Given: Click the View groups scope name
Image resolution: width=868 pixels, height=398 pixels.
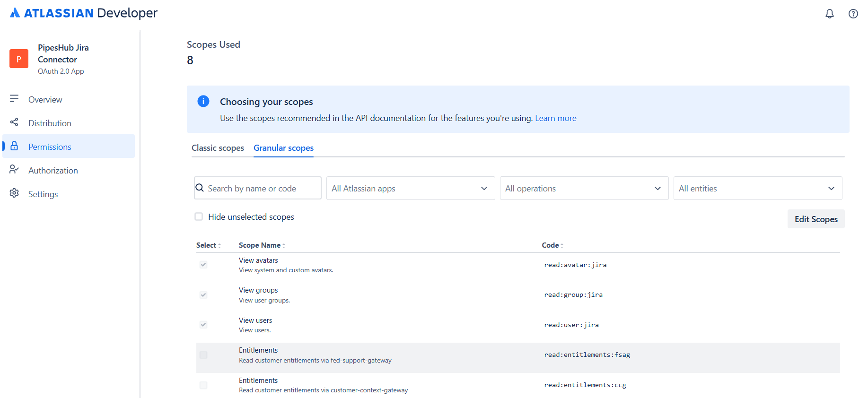Looking at the screenshot, I should pos(258,290).
